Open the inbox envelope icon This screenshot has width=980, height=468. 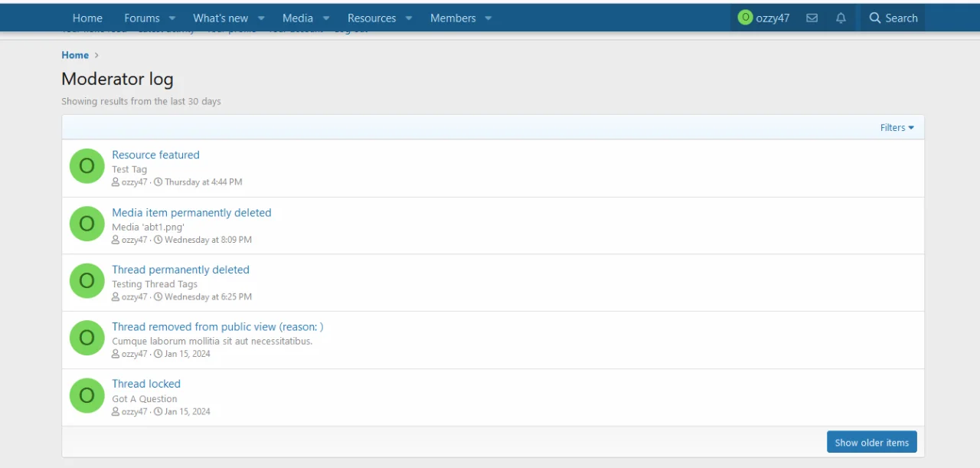tap(812, 18)
